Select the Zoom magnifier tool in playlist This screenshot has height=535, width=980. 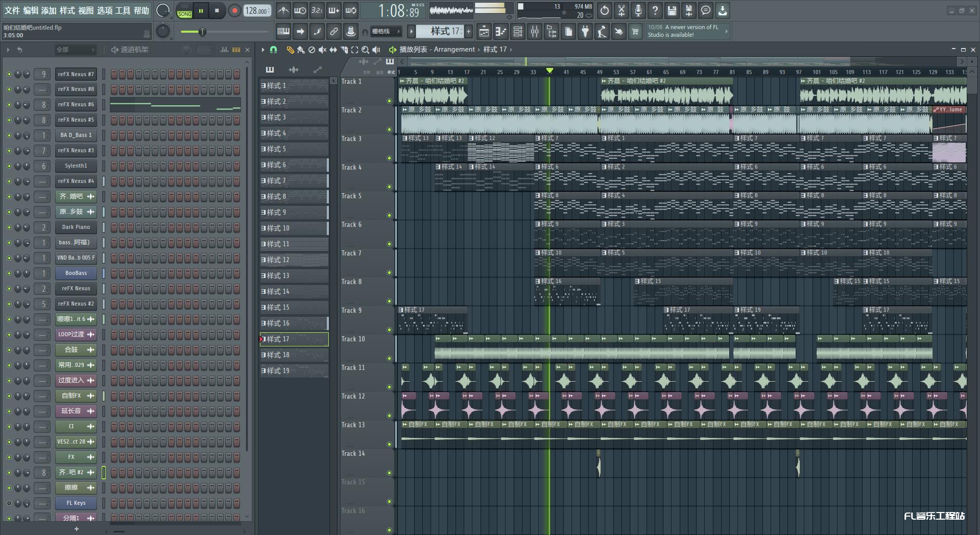365,50
